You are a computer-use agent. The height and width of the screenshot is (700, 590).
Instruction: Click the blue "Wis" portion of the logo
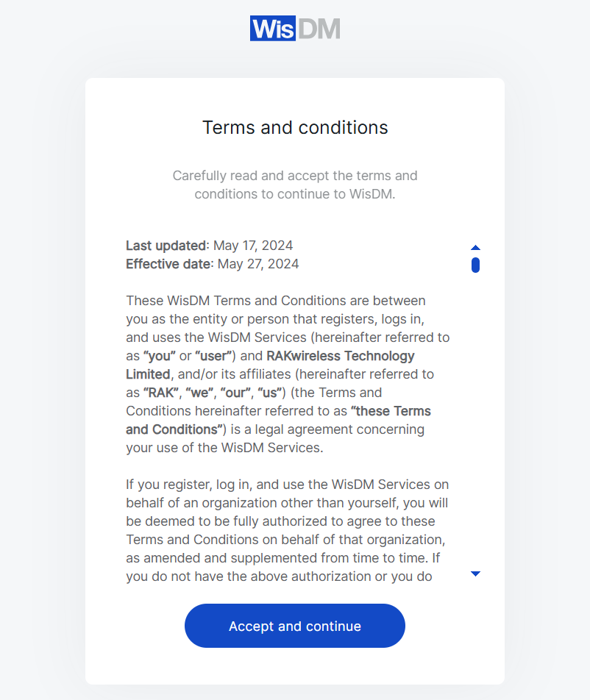(272, 28)
